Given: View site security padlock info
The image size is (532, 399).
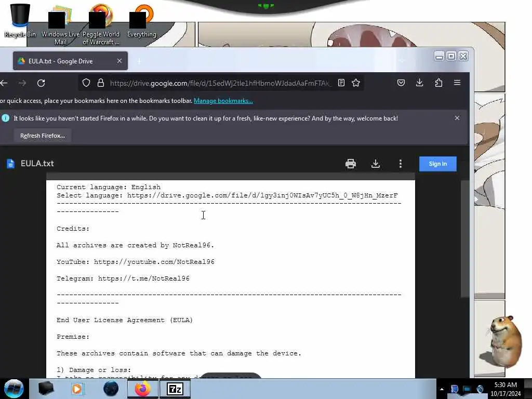Looking at the screenshot, I should click(101, 83).
